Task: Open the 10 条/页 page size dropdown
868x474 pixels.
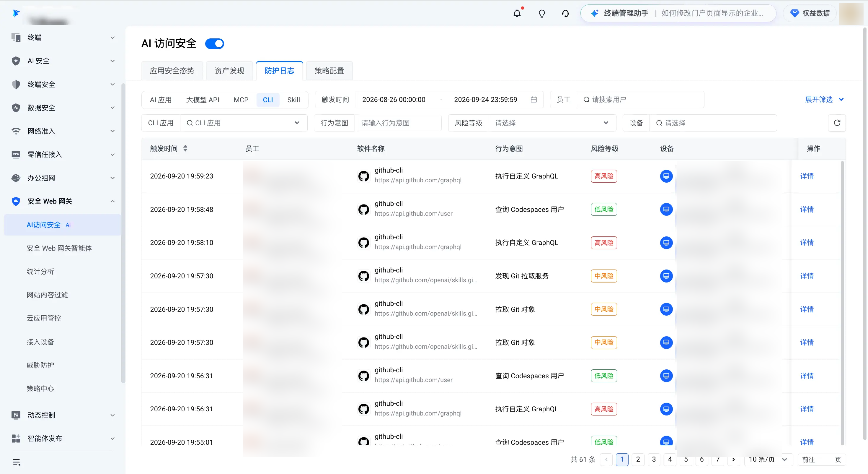Action: (768, 460)
